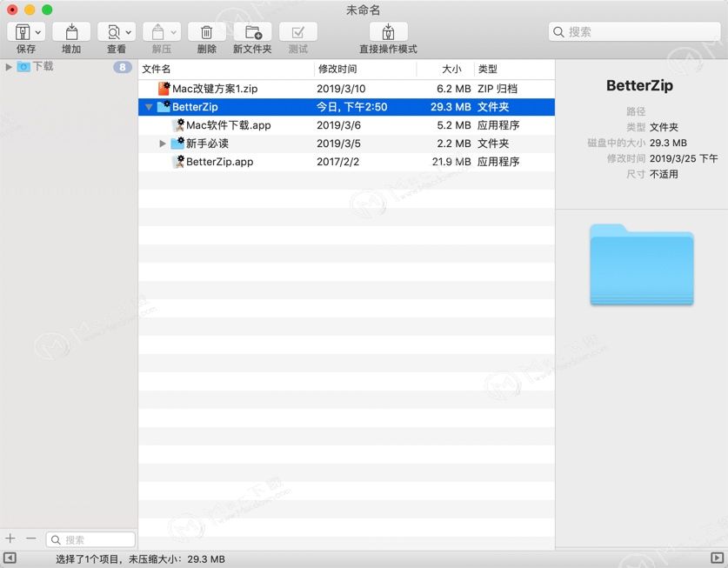The height and width of the screenshot is (568, 728).
Task: Click the 2019/3/25 下午 value in the info panel
Action: coord(684,158)
